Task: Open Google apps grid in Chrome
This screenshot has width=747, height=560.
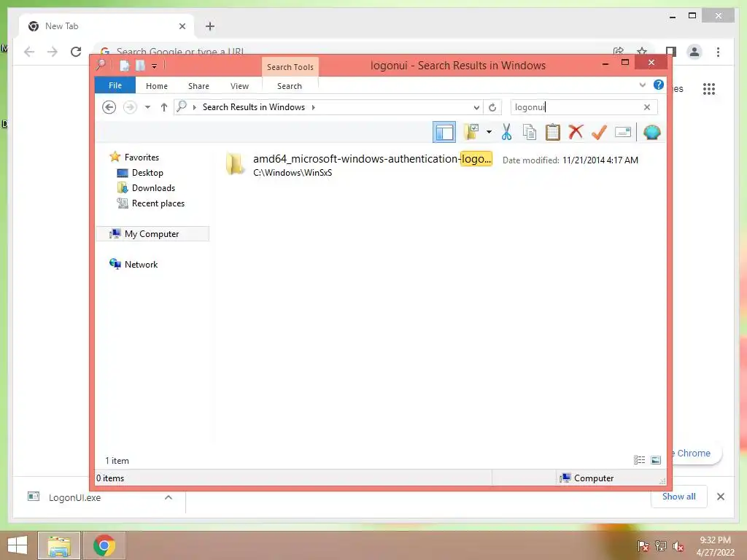Action: click(x=709, y=88)
